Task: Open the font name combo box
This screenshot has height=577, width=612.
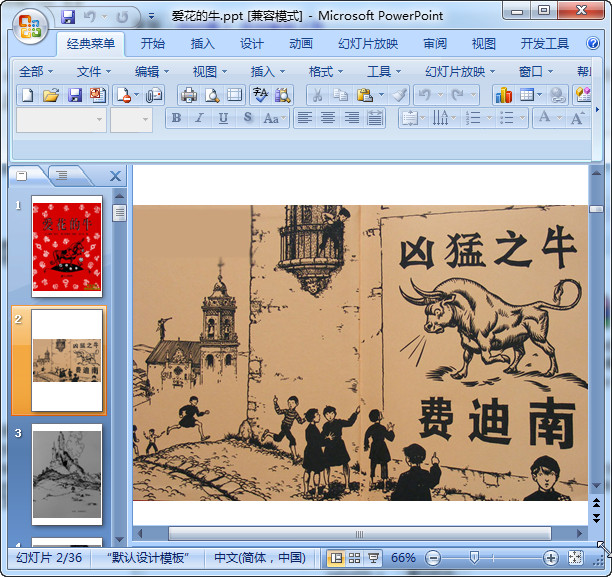Action: click(x=61, y=119)
